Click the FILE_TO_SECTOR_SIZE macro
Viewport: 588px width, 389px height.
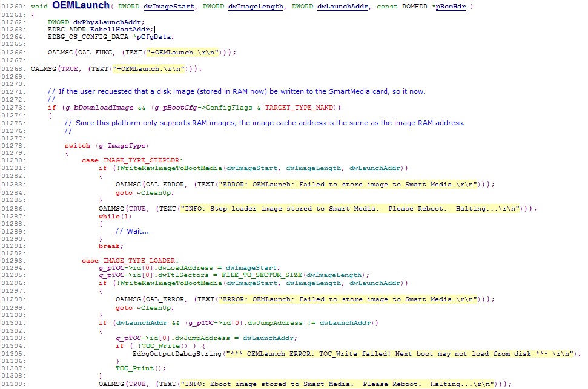point(262,275)
